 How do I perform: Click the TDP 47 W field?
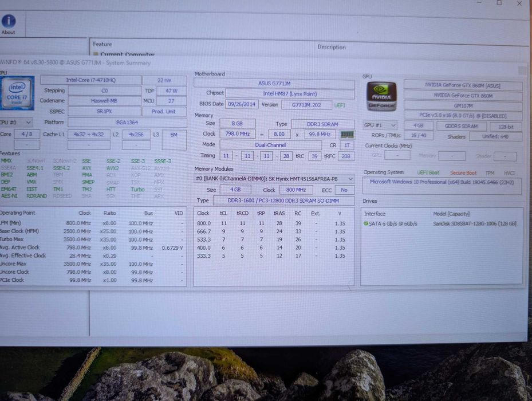click(171, 91)
